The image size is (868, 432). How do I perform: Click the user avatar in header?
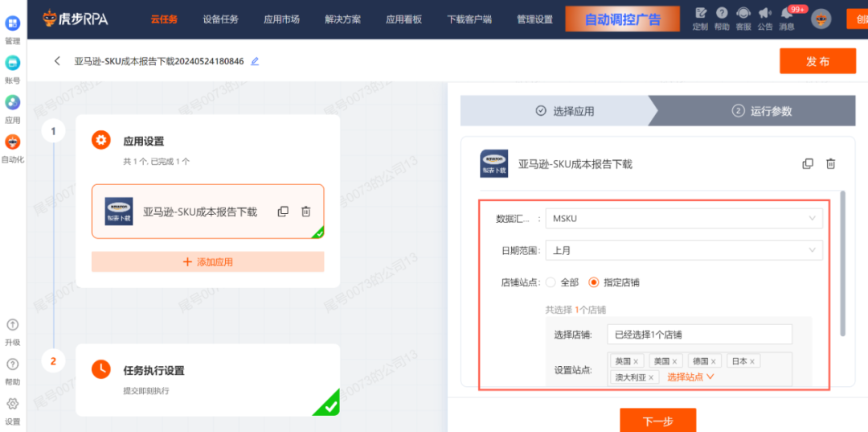[x=821, y=19]
